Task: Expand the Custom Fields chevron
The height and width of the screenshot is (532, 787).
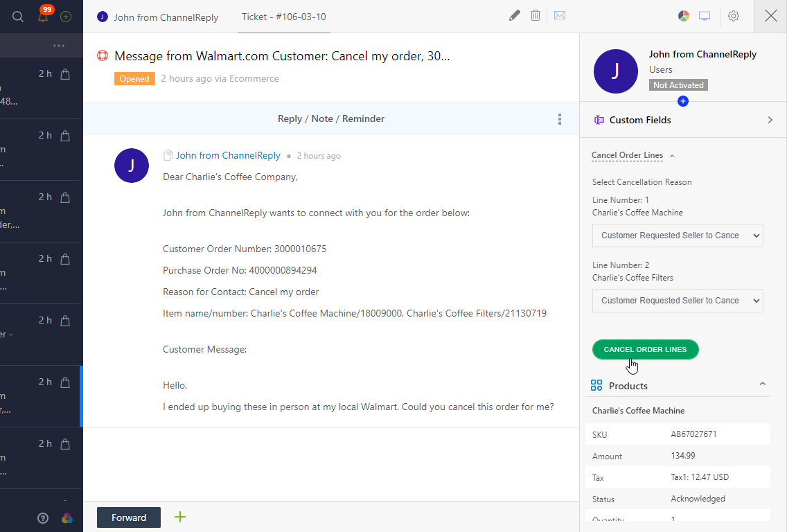Action: coord(770,120)
